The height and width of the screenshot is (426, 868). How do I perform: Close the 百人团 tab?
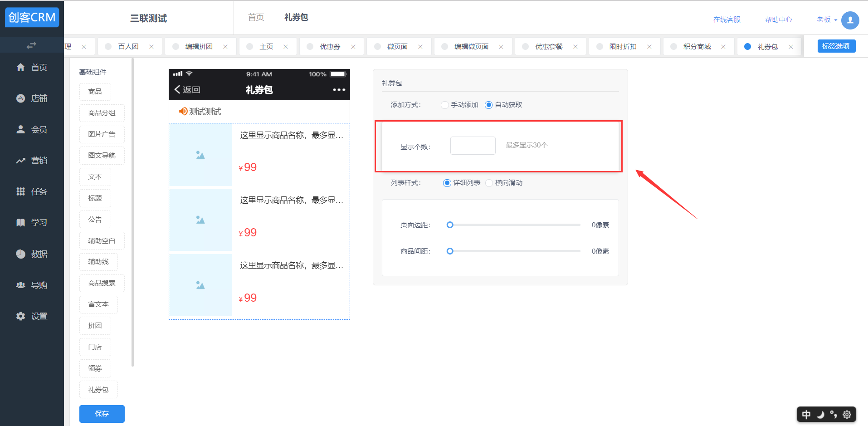[151, 47]
